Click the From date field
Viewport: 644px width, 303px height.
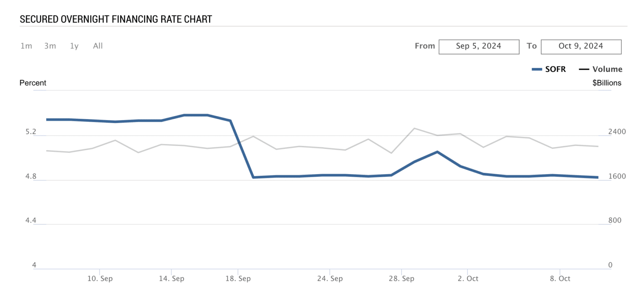pos(479,47)
